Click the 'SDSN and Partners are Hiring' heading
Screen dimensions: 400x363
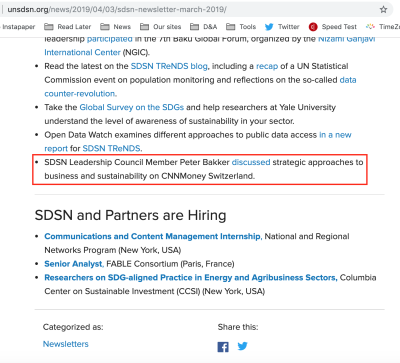130,215
